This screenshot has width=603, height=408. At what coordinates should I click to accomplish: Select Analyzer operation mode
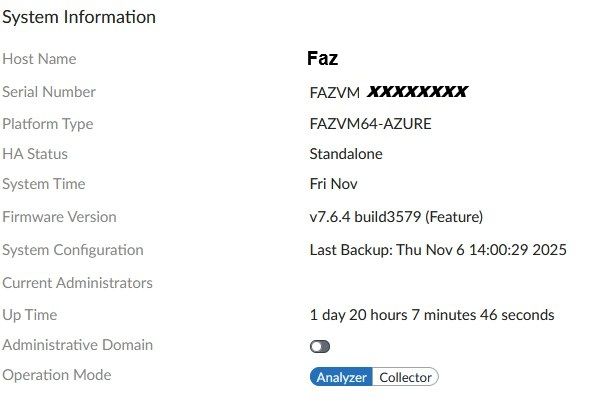click(x=341, y=377)
